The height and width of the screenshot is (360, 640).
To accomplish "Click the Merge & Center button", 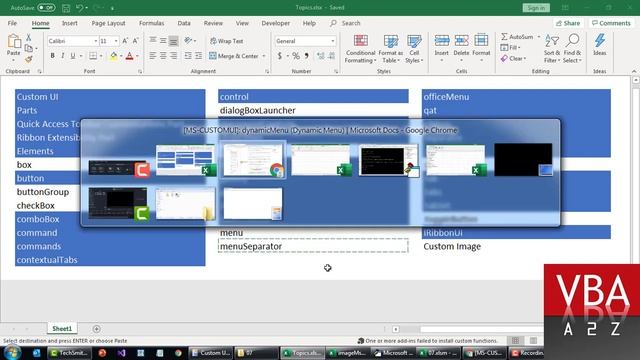I will (234, 56).
